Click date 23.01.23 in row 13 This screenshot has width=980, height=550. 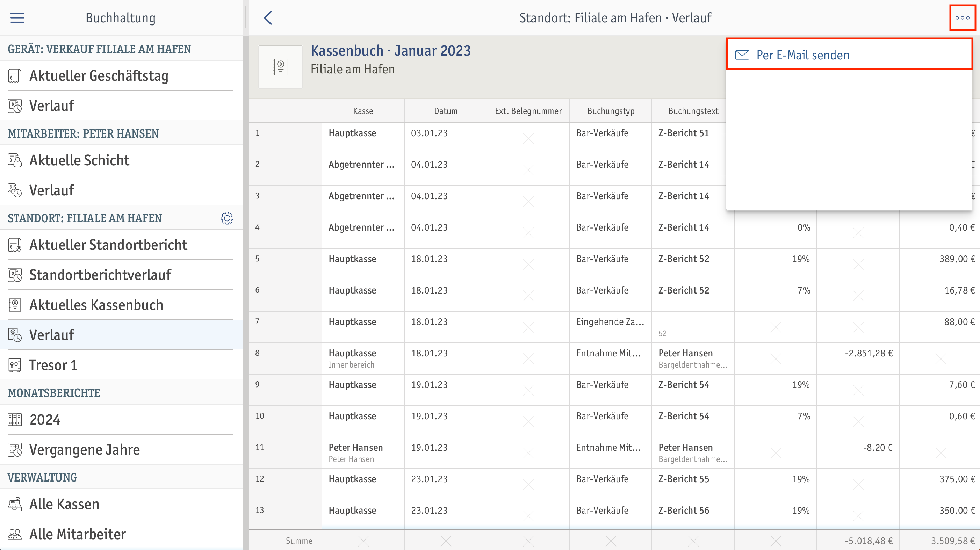coord(429,511)
